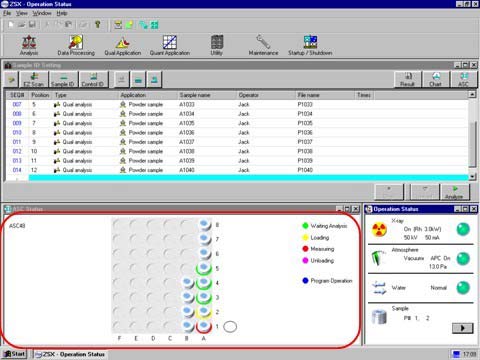This screenshot has width=480, height=360.
Task: Open the Maintenance wrench icon
Action: 263,45
